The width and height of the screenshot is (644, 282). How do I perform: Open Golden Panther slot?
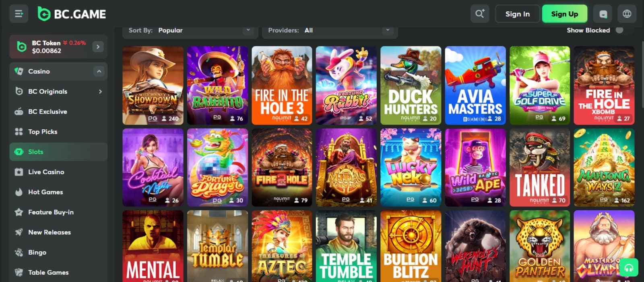point(540,246)
